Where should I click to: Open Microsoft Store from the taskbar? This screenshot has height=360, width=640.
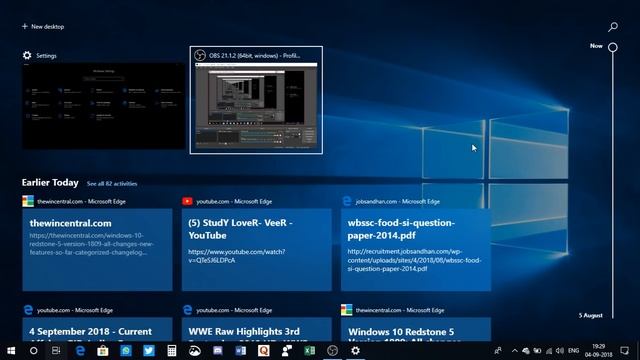pos(103,351)
